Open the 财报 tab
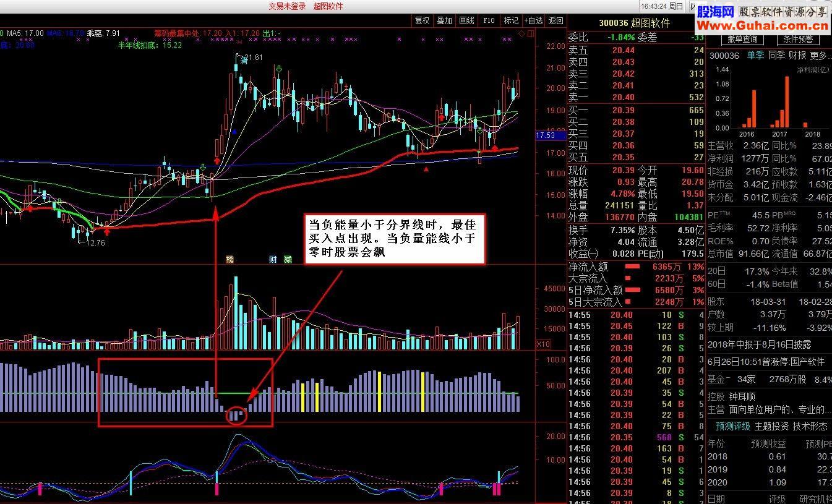Image resolution: width=832 pixels, height=504 pixels. 797,56
